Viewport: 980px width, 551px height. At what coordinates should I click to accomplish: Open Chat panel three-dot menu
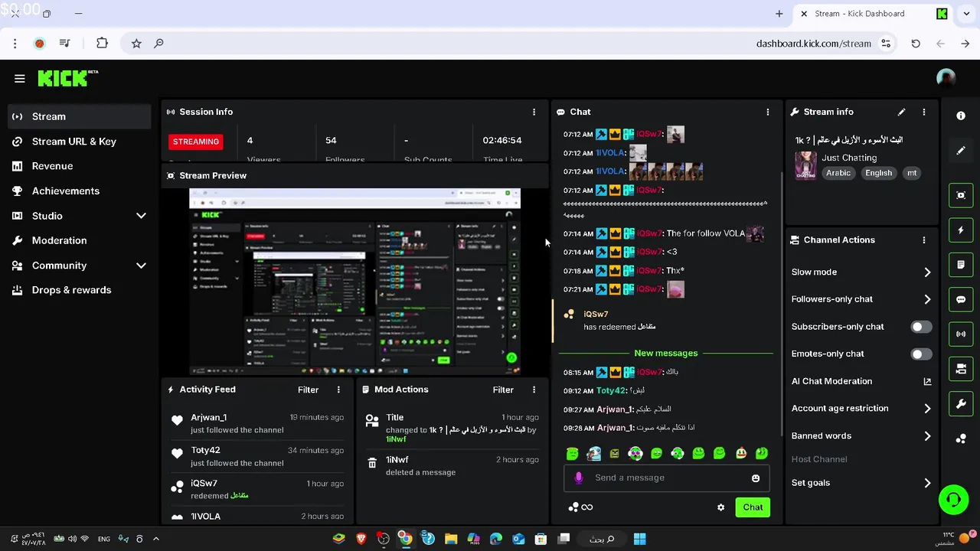(x=767, y=112)
